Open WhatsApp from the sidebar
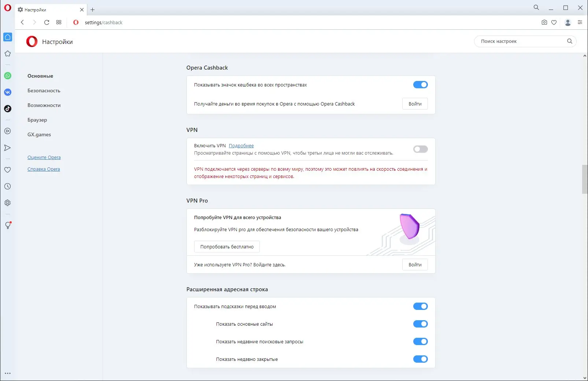 pyautogui.click(x=8, y=76)
